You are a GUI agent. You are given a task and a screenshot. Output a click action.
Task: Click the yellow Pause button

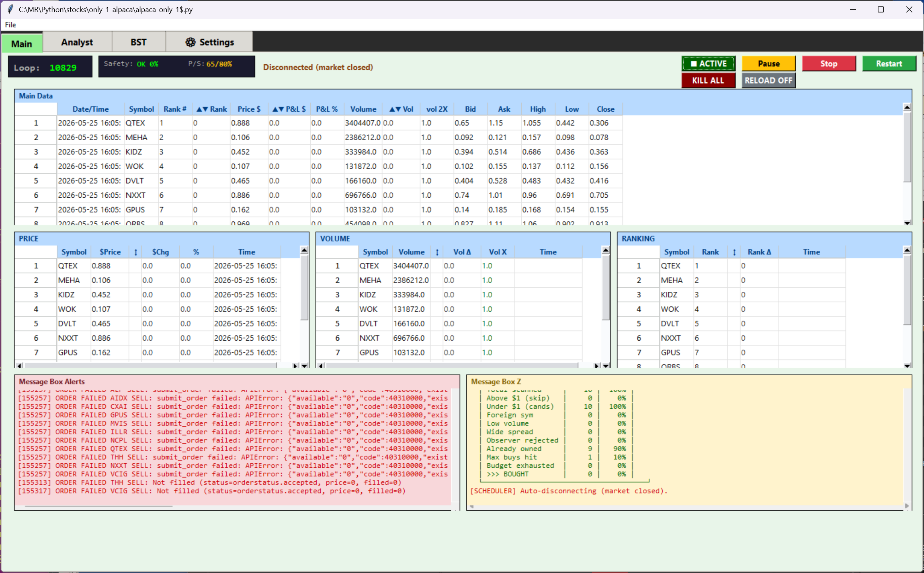tap(768, 63)
